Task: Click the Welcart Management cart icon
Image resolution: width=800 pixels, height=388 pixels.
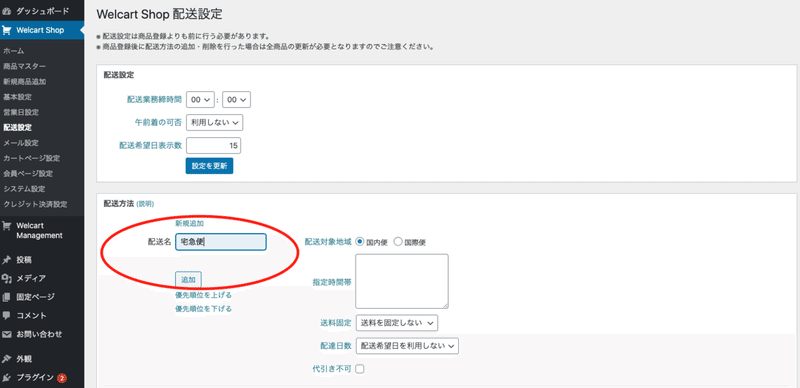Action: click(x=7, y=226)
